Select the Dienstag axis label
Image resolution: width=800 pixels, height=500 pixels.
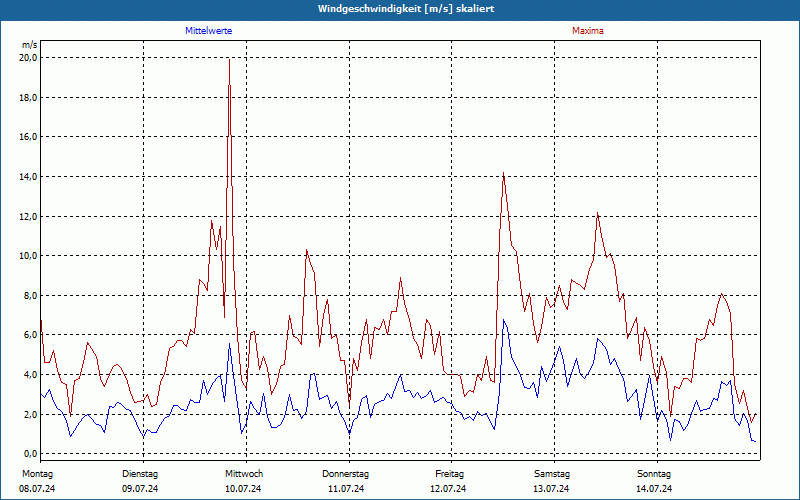(x=140, y=474)
